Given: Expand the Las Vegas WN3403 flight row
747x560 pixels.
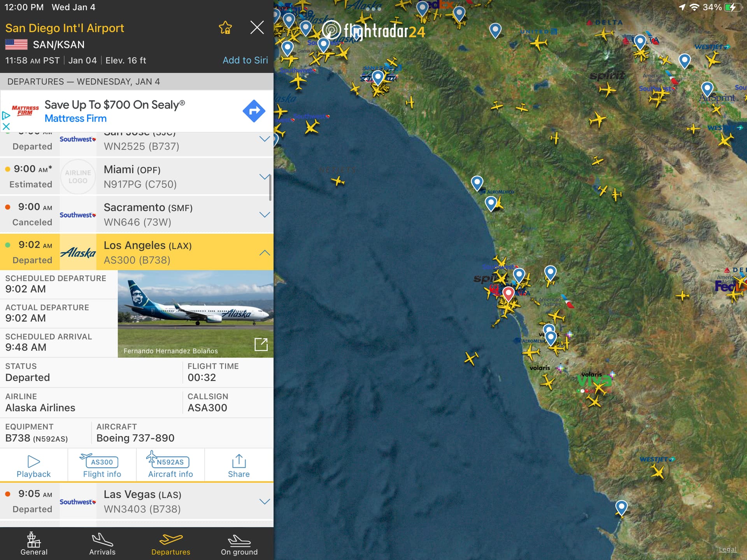Looking at the screenshot, I should (x=137, y=501).
